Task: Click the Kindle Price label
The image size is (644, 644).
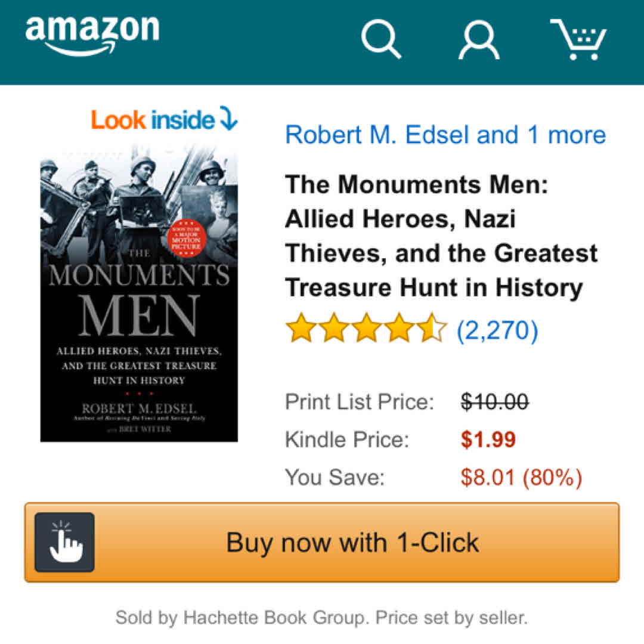Action: pyautogui.click(x=347, y=440)
